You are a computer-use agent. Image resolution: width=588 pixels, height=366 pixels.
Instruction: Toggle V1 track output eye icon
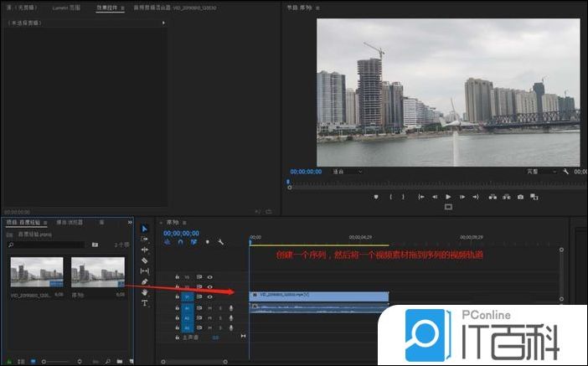(x=210, y=296)
